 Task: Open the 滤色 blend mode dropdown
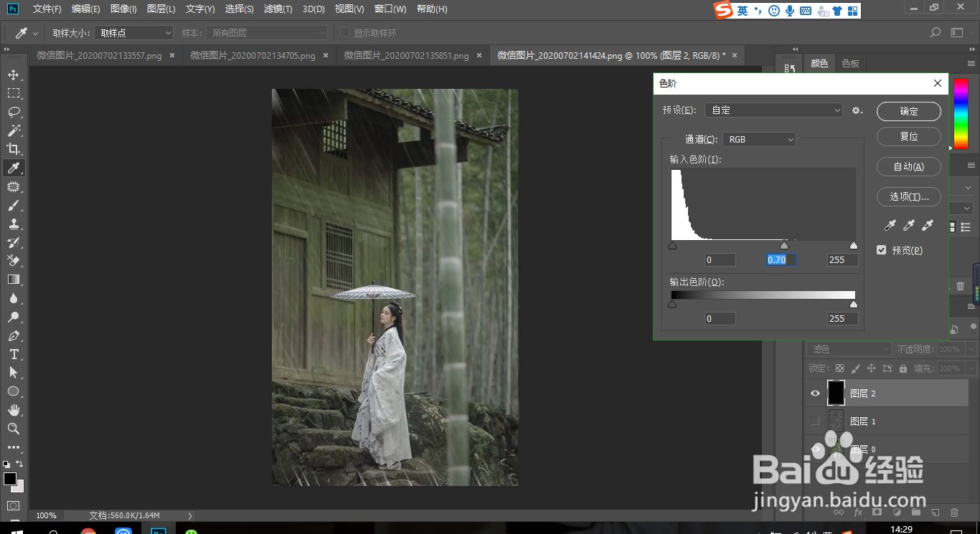click(x=849, y=349)
